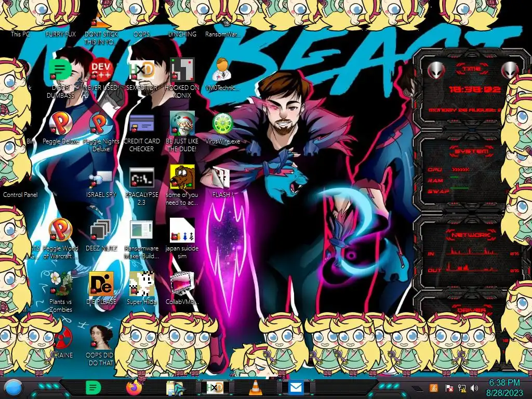The height and width of the screenshot is (399, 532).
Task: Open the DIE PLEASE 'De' icon
Action: 101,284
